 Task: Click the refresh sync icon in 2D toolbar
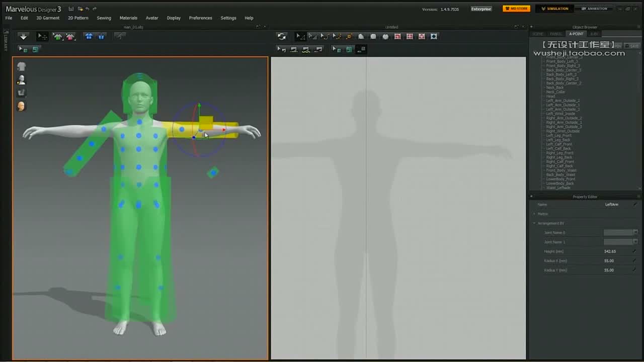point(282,36)
